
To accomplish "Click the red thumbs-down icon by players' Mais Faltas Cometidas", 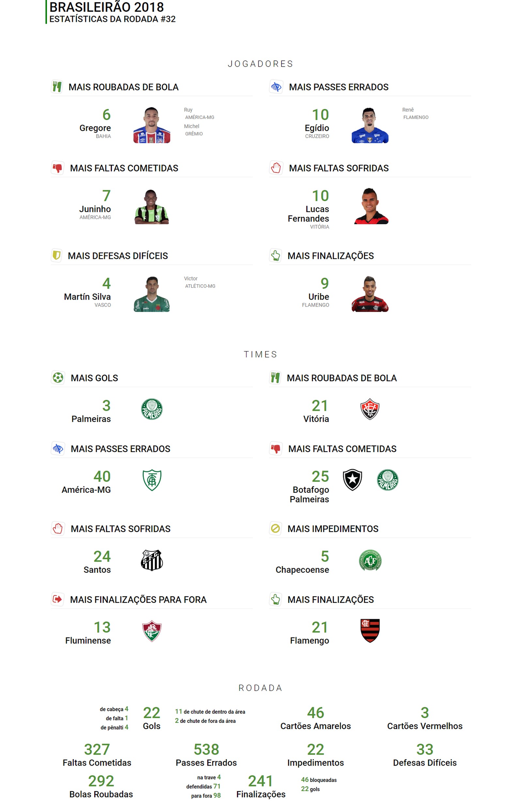I will 57,168.
